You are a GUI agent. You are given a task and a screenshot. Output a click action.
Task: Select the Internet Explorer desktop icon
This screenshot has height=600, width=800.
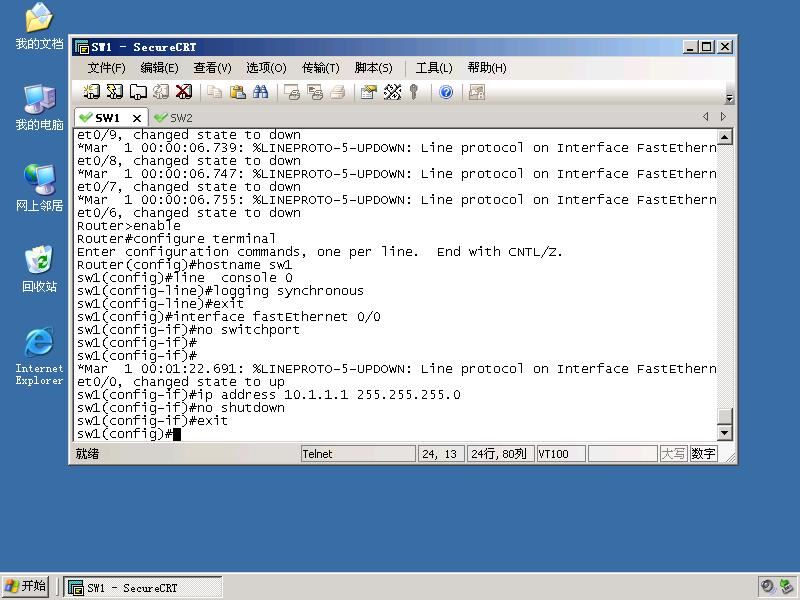[39, 356]
